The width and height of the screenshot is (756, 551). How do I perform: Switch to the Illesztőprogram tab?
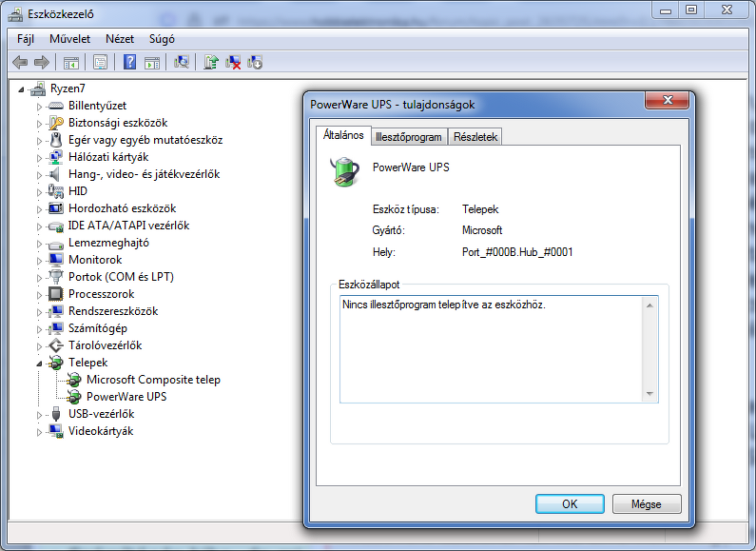(x=409, y=137)
